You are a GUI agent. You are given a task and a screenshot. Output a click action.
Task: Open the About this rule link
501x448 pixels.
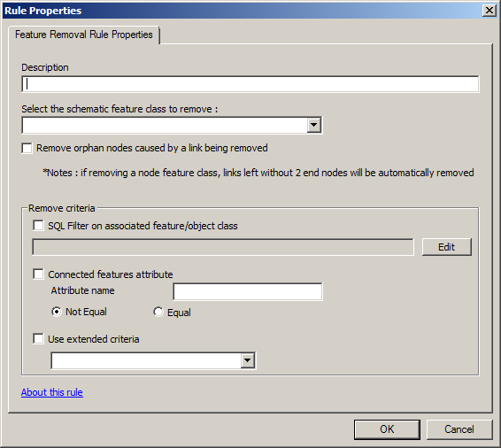(52, 392)
